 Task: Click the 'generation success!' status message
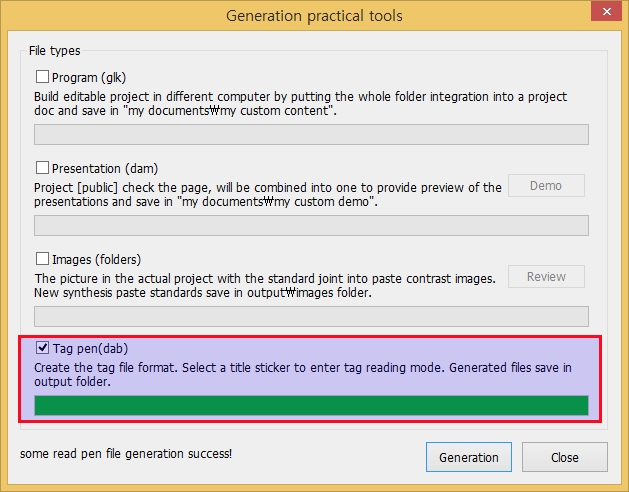click(x=126, y=454)
